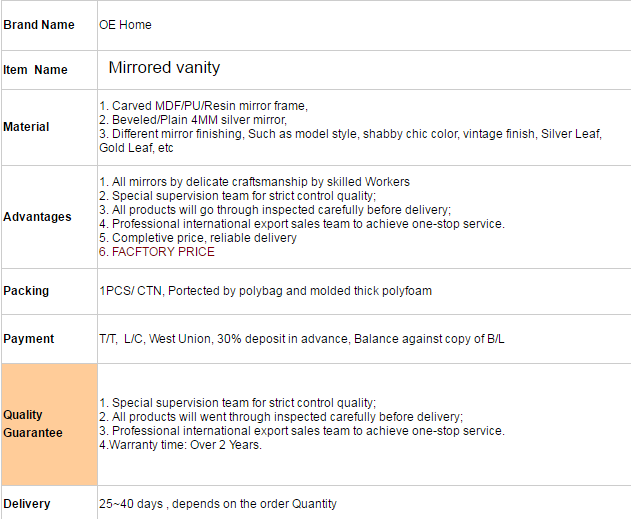Click the red FACFTORY PRICE text

tap(157, 252)
